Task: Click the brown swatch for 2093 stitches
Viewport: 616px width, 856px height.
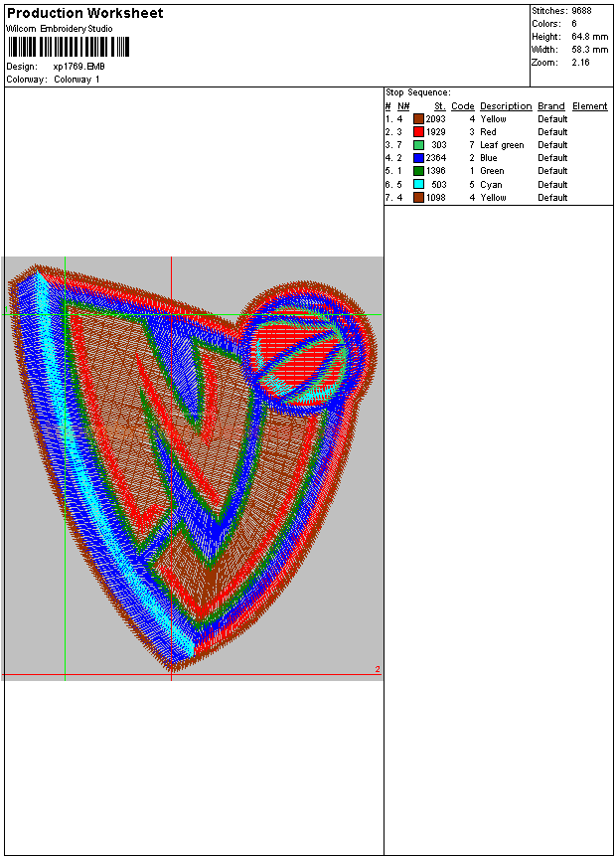Action: [418, 119]
